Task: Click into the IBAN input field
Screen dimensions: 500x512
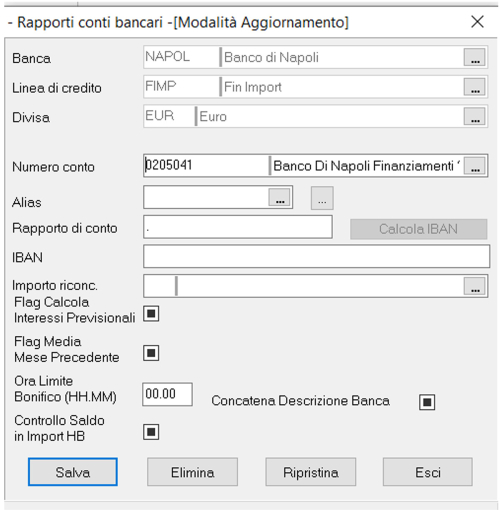Action: coord(316,256)
